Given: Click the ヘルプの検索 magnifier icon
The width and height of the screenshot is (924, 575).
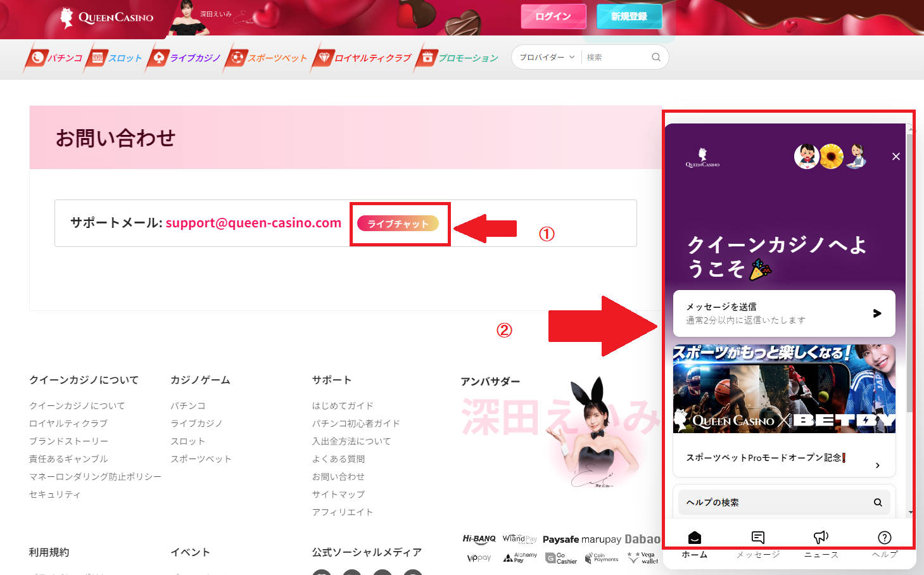Looking at the screenshot, I should pyautogui.click(x=878, y=502).
